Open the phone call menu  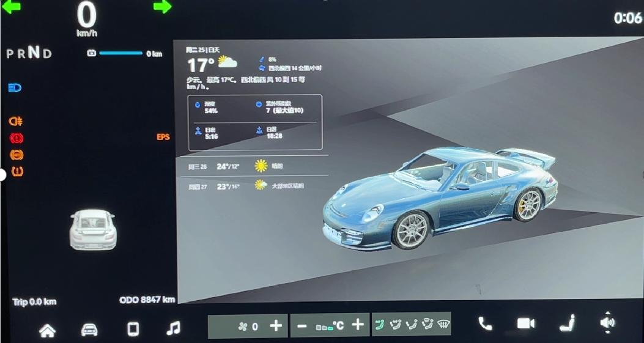(x=485, y=324)
